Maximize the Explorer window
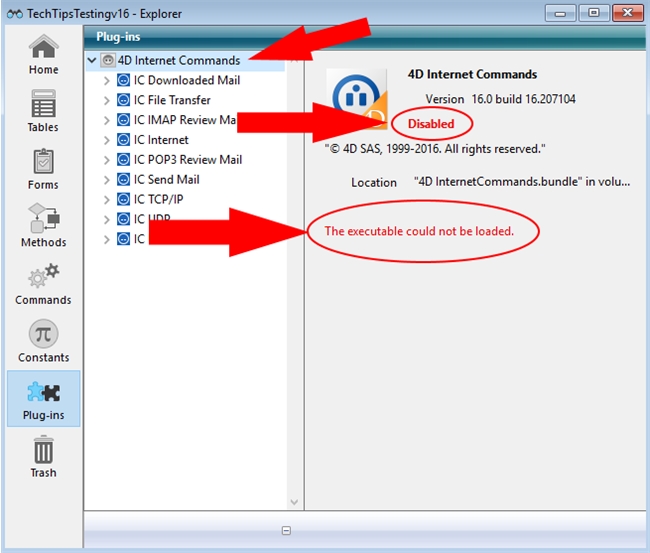The width and height of the screenshot is (650, 553). pyautogui.click(x=594, y=13)
